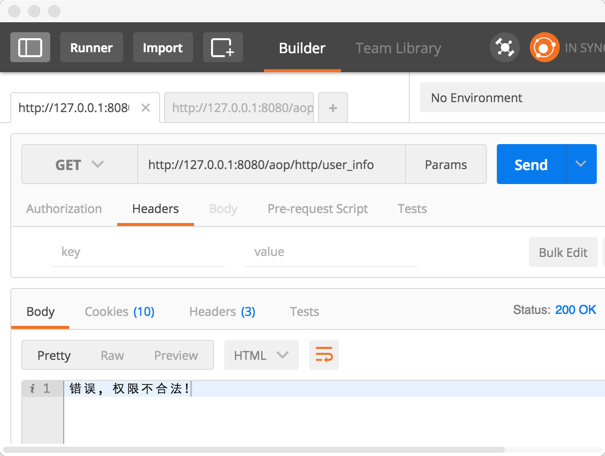Add a new request tab
This screenshot has height=456, width=605.
(333, 108)
